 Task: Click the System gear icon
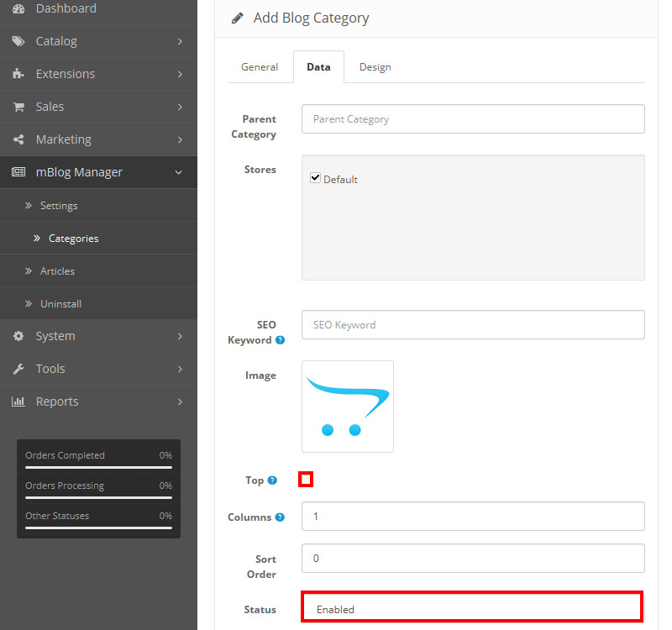click(18, 336)
